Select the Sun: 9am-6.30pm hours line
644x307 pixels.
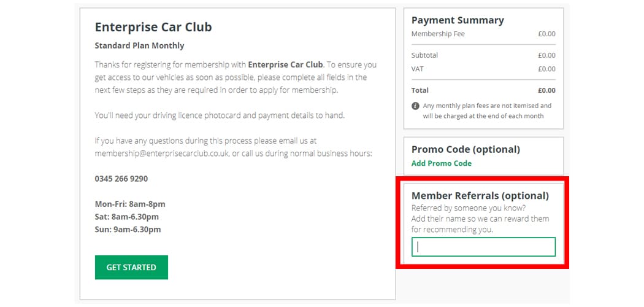[128, 229]
